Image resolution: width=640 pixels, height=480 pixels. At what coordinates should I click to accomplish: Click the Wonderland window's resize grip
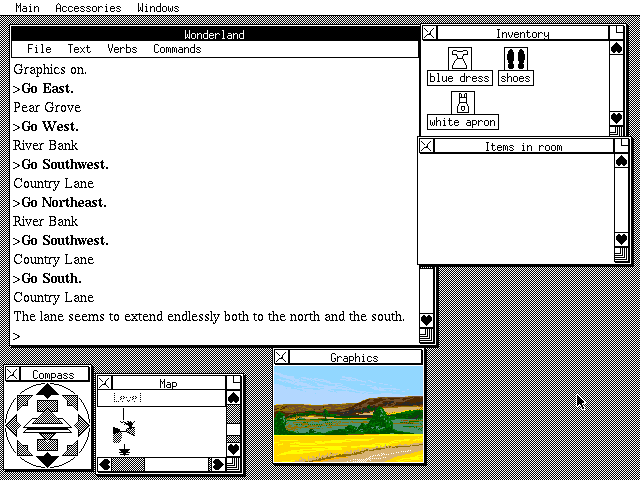(x=427, y=336)
